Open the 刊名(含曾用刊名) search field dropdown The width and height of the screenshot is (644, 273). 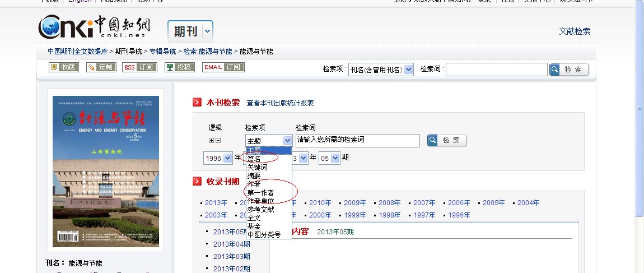click(x=408, y=70)
